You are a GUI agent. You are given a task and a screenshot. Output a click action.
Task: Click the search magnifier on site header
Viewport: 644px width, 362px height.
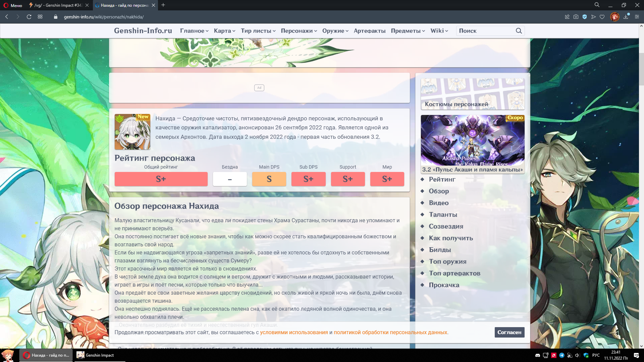[519, 31]
